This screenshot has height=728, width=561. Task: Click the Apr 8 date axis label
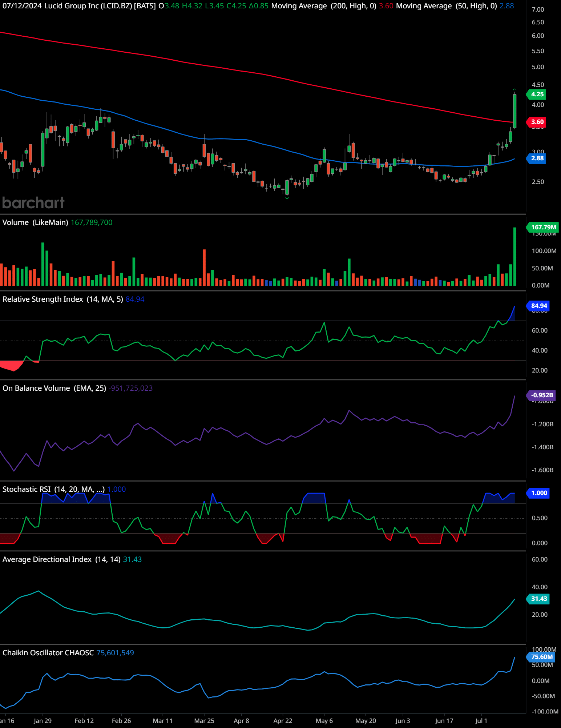coord(241,721)
